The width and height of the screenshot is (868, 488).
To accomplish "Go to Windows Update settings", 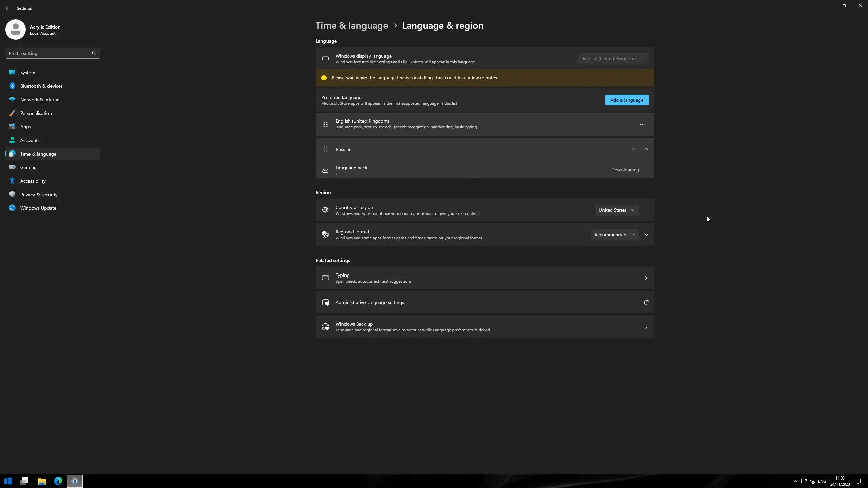I will pyautogui.click(x=38, y=208).
